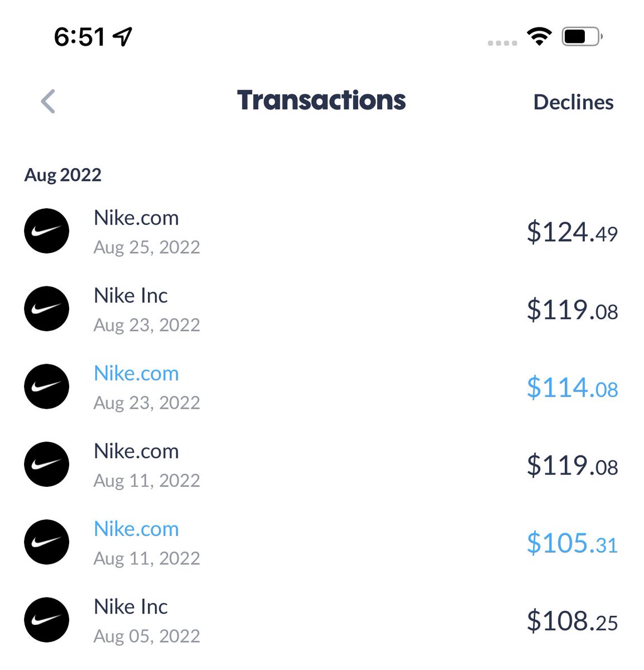The height and width of the screenshot is (670, 644).
Task: Open Nike Inc transaction from Aug 23
Action: click(x=321, y=309)
